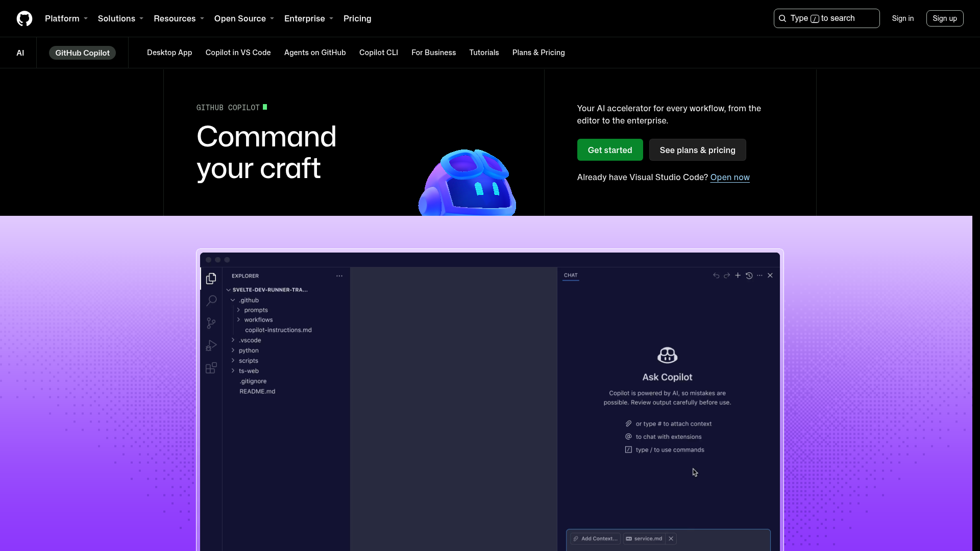This screenshot has height=551, width=980.
Task: Expand the Open Source dropdown menu
Action: pyautogui.click(x=244, y=18)
